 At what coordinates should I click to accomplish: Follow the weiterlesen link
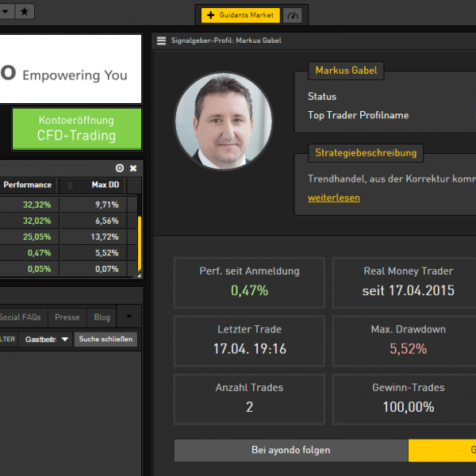[333, 198]
